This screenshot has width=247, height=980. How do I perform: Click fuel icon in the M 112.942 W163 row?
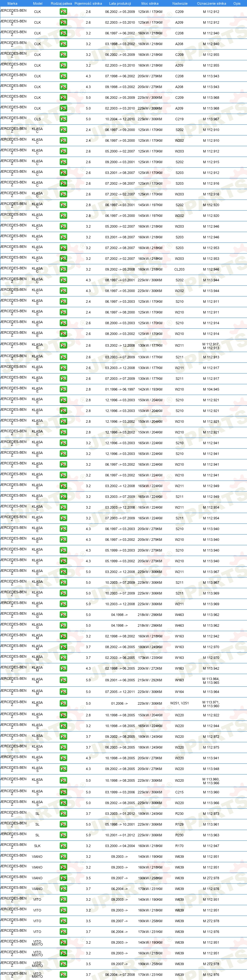(63, 636)
